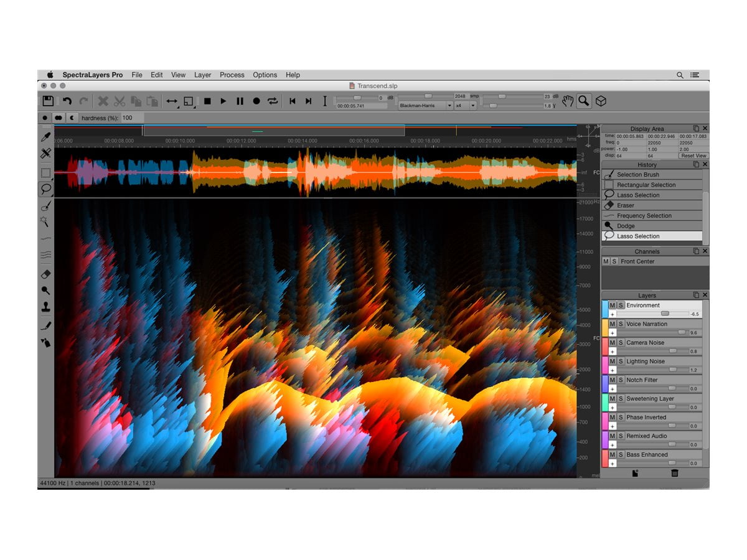The image size is (747, 560).
Task: Select the Hand pan tool
Action: (x=567, y=101)
